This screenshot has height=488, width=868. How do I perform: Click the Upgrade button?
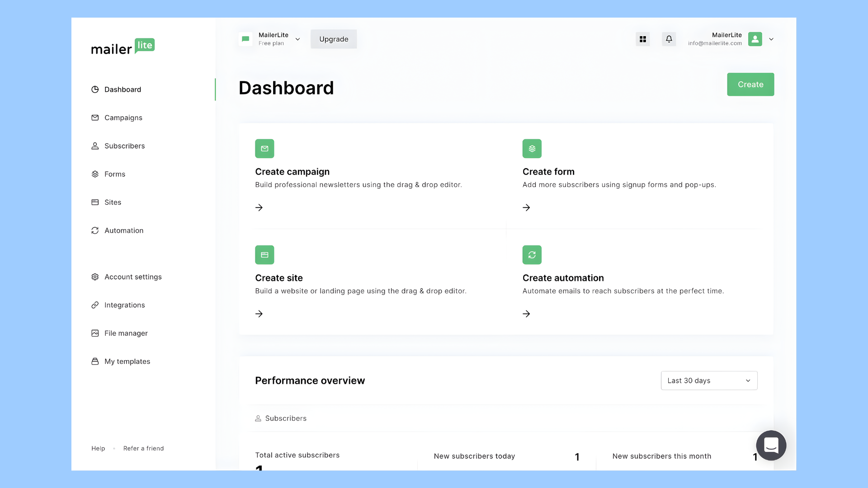334,39
